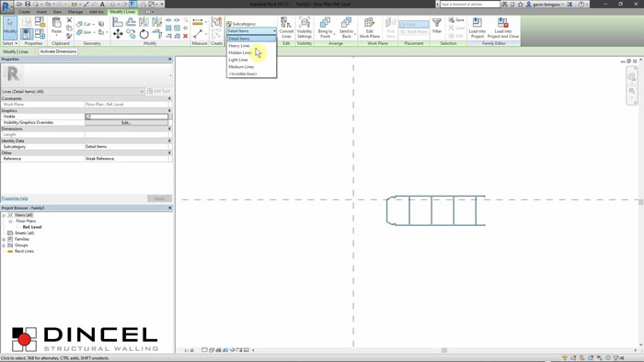Expand the Families tree node
This screenshot has width=644, height=362.
4,239
